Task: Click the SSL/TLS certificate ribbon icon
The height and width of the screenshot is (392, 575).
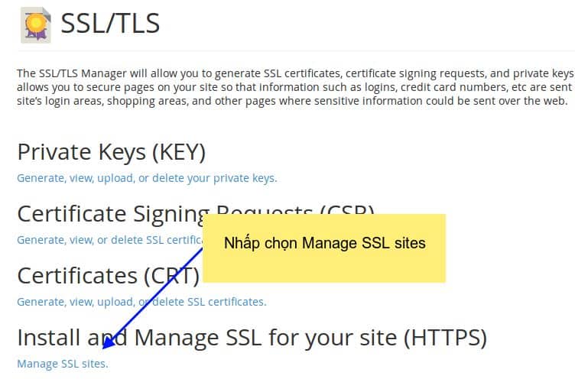Action: [36, 25]
